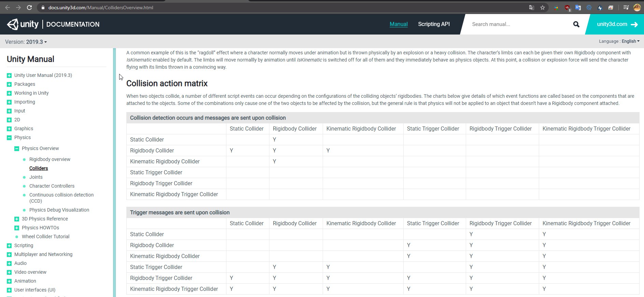Click the DOCUMENTATION header text
This screenshot has height=297, width=644.
pos(73,24)
